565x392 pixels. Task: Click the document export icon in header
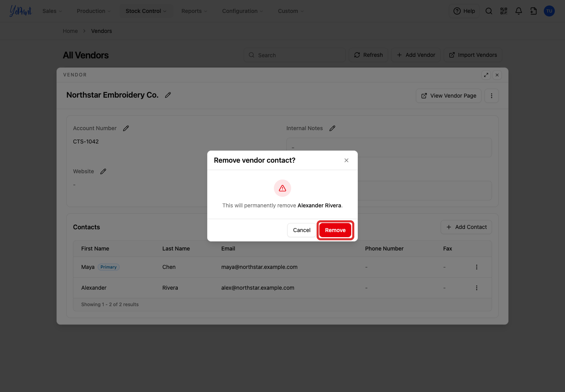click(x=534, y=11)
